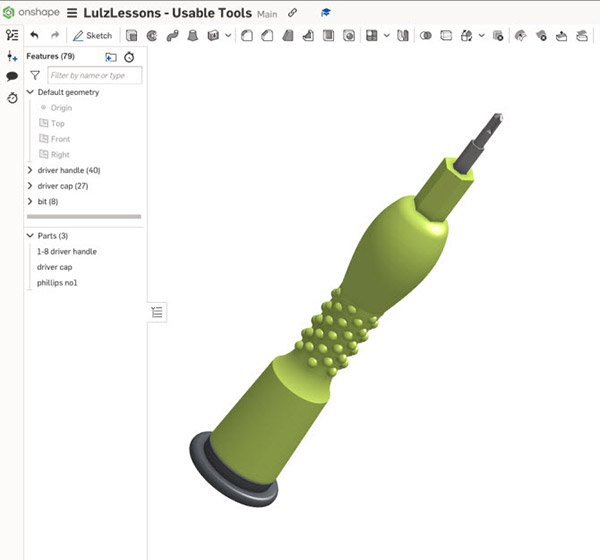
Task: Click the Undo arrow in toolbar
Action: pos(34,36)
